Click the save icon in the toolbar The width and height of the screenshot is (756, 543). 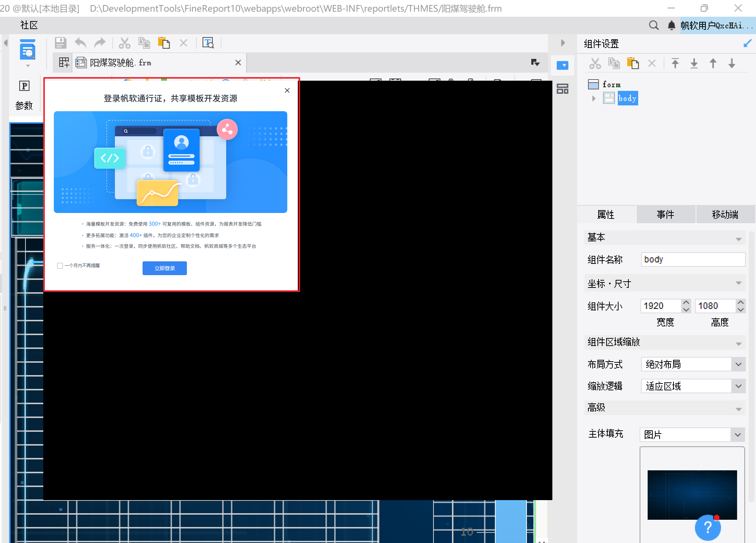pos(61,43)
